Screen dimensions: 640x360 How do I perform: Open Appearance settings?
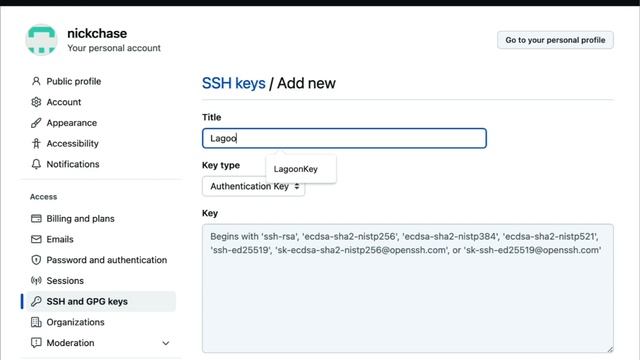coord(72,123)
